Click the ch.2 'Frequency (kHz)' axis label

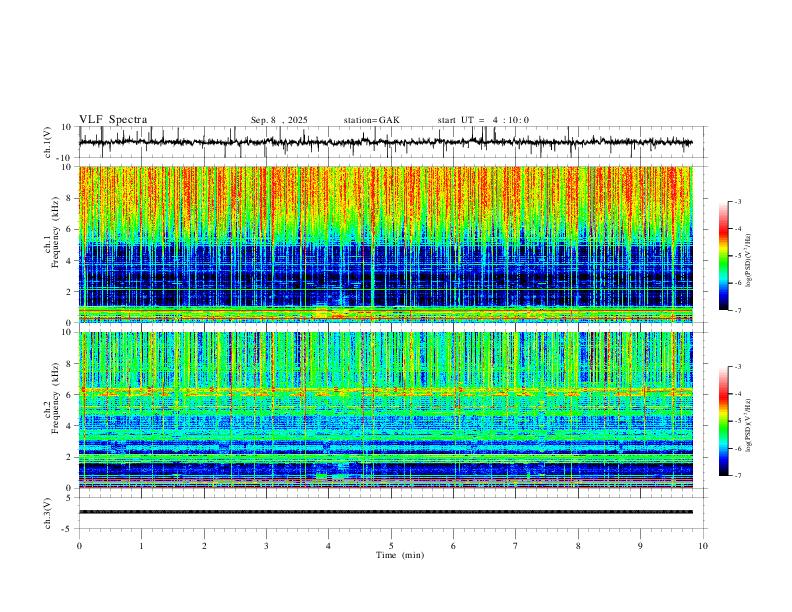[56, 398]
